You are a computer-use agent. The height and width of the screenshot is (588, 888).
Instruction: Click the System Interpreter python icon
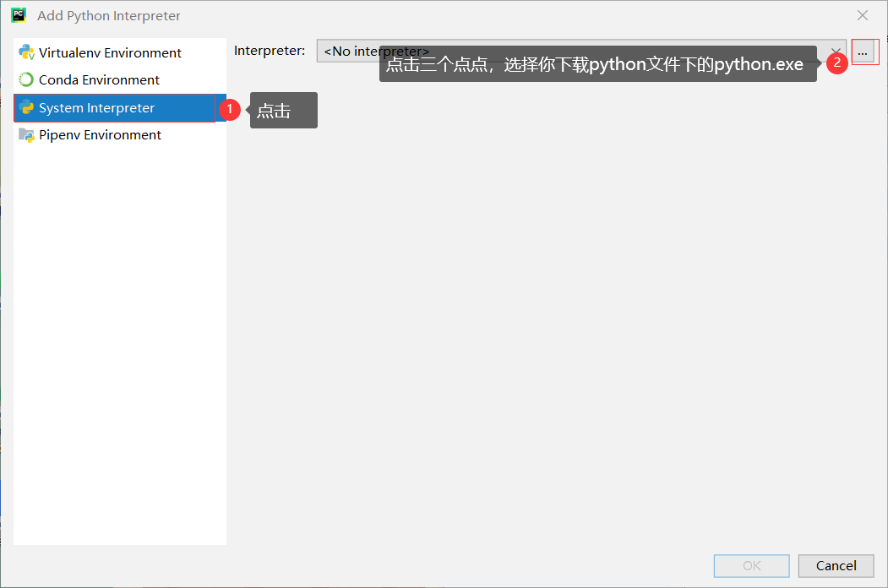(27, 107)
